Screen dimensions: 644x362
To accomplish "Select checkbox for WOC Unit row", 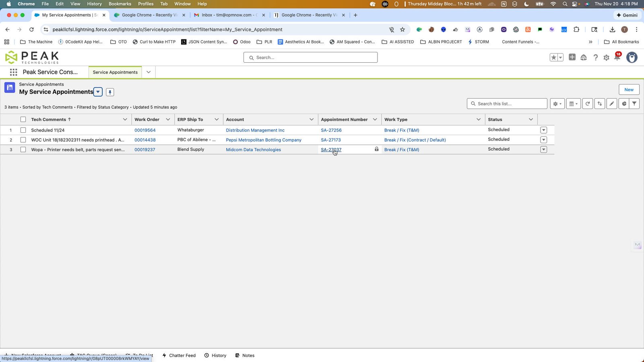I will 23,140.
